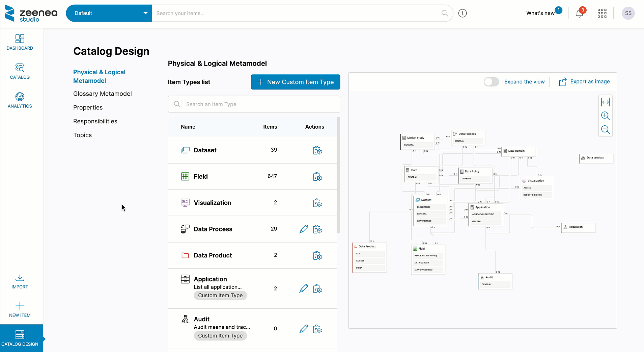The height and width of the screenshot is (352, 644).
Task: Fit the diagram to width
Action: (606, 102)
